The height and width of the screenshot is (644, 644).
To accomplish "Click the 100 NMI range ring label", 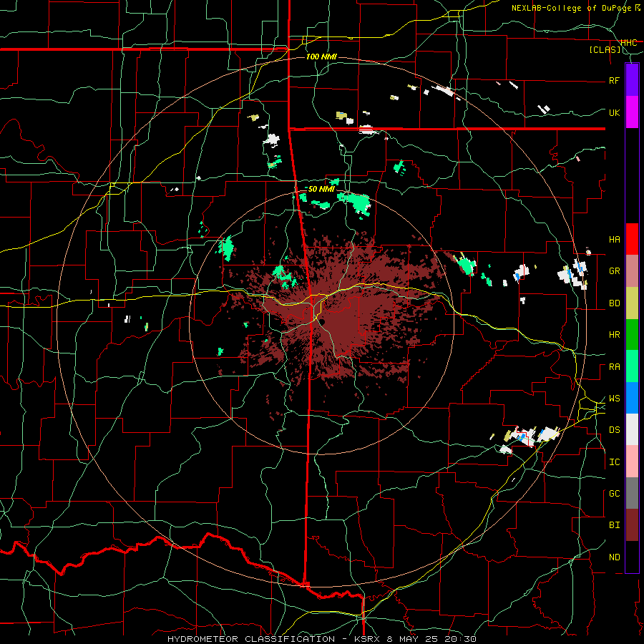I will point(321,57).
